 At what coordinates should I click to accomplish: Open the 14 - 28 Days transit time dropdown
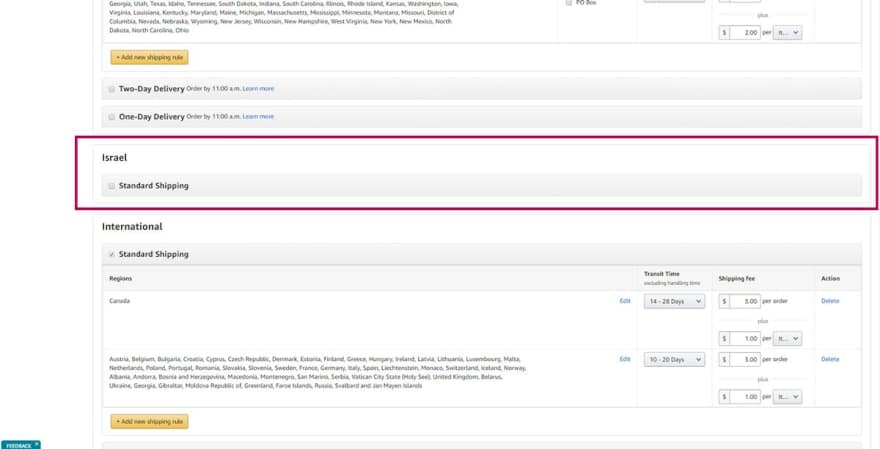(674, 301)
